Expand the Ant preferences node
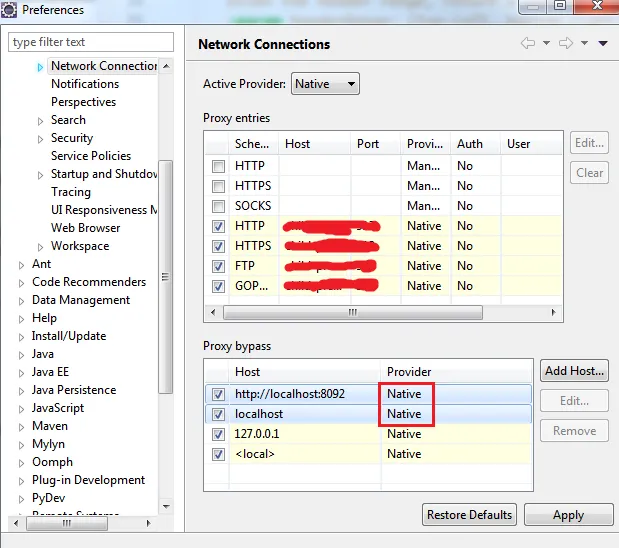Screen dimensions: 619x548 (21, 265)
